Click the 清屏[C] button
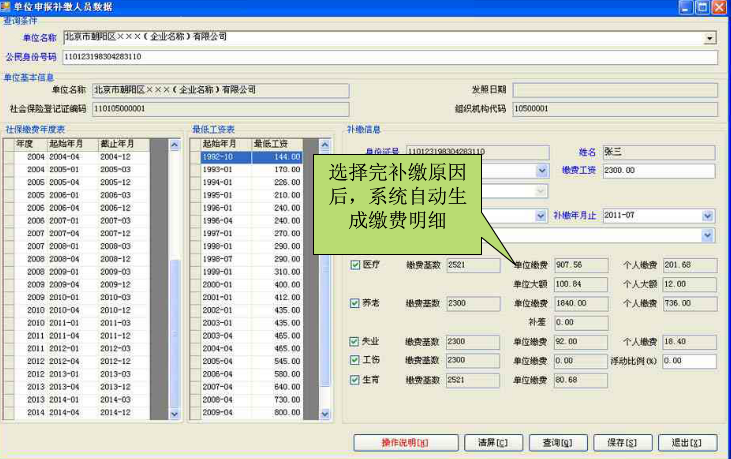The image size is (731, 459). (493, 443)
